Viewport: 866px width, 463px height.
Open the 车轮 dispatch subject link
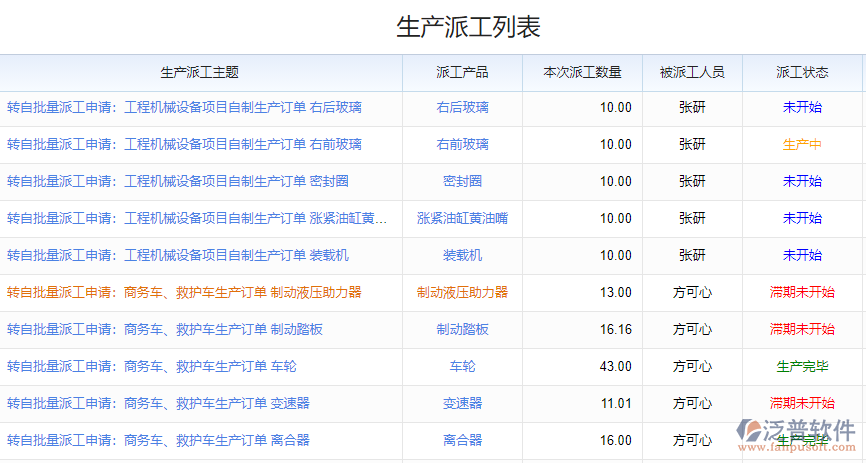(151, 366)
